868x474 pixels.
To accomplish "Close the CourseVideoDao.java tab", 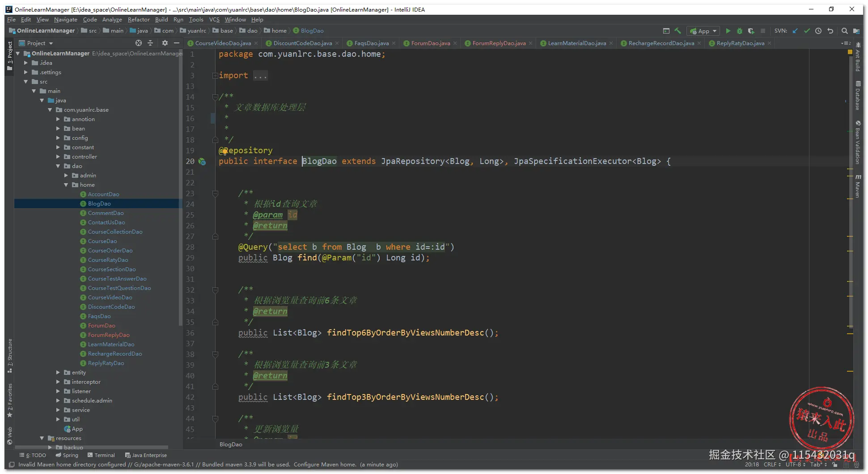I will (256, 43).
